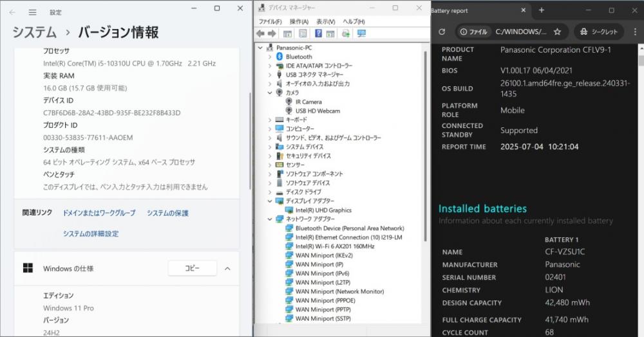Click the blue Help question mark icon
This screenshot has width=644, height=337.
click(x=318, y=33)
